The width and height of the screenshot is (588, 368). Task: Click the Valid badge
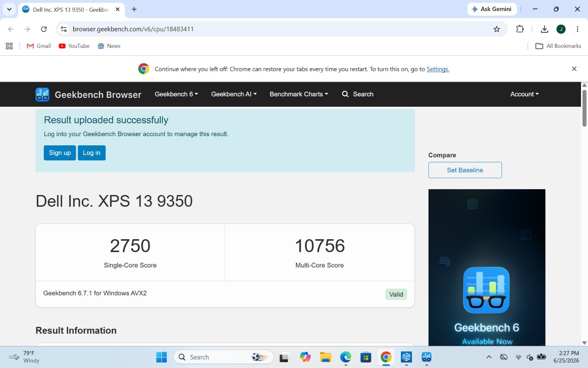tap(396, 294)
